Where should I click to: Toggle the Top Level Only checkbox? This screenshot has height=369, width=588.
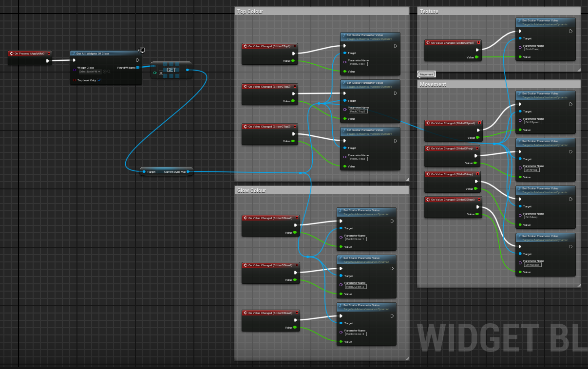click(x=99, y=80)
